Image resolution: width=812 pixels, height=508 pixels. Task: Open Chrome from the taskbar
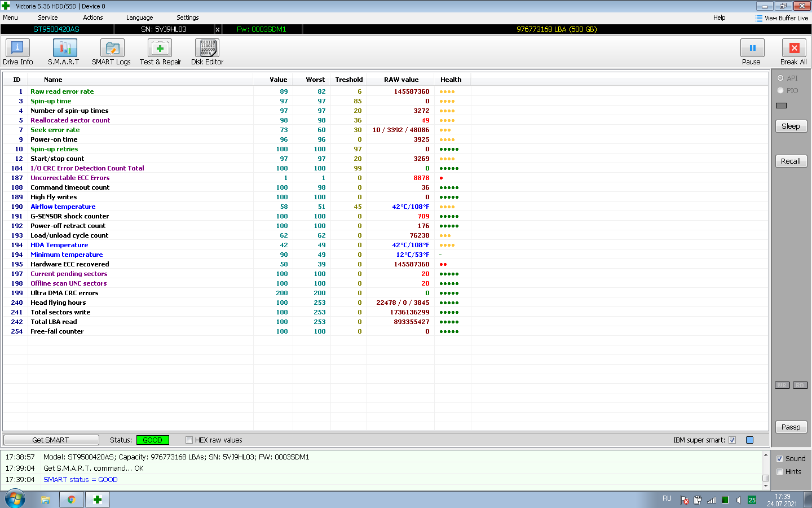pyautogui.click(x=72, y=500)
